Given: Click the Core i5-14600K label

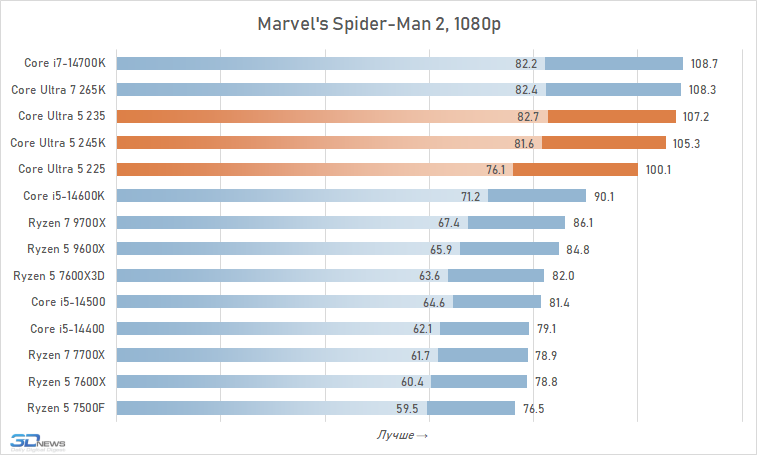Looking at the screenshot, I should [64, 196].
